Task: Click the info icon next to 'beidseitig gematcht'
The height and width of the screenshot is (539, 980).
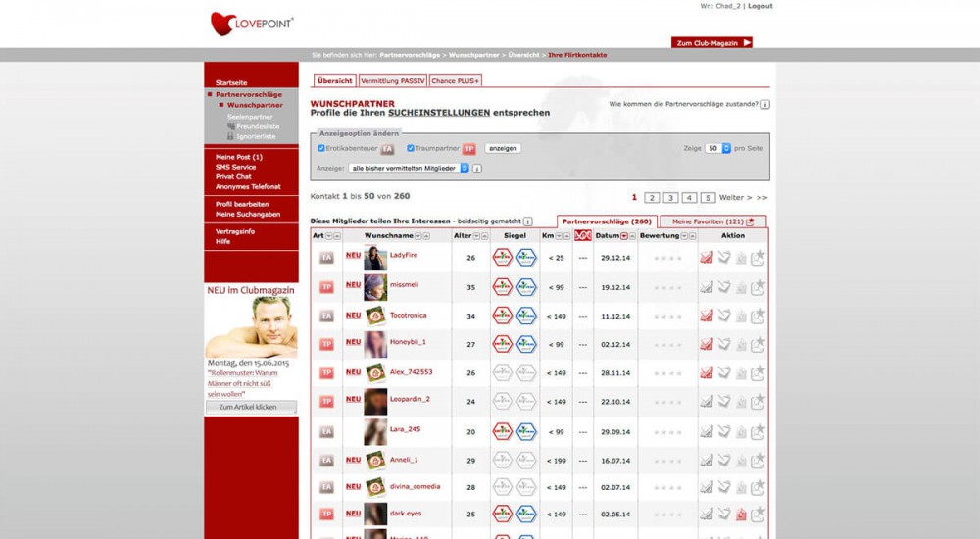Action: tap(528, 222)
